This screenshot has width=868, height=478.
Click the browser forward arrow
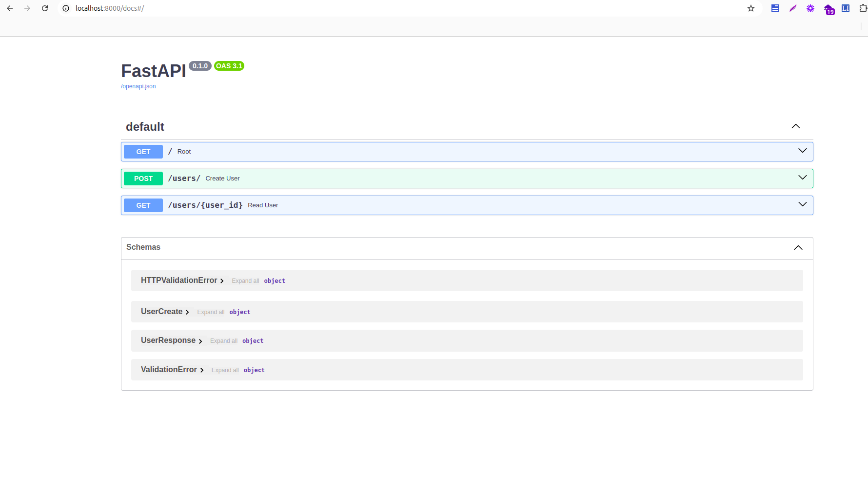click(x=27, y=8)
